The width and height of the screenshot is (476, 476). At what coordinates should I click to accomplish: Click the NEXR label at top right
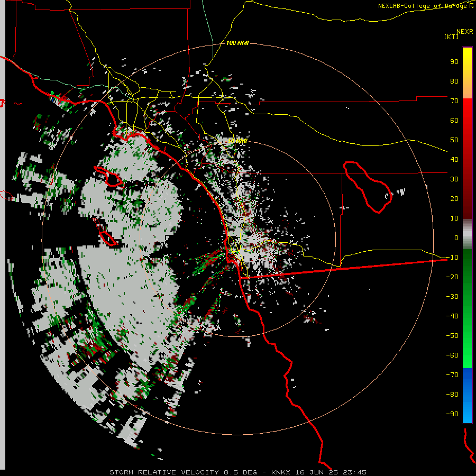(x=465, y=32)
